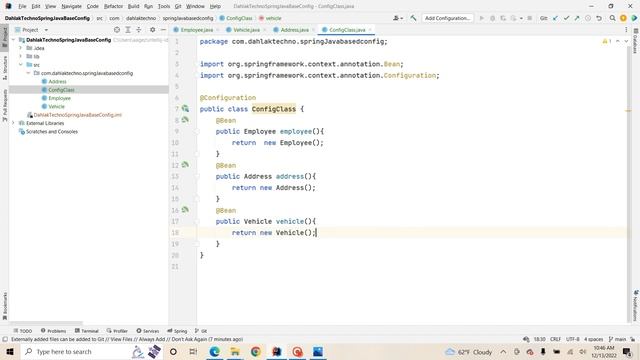Click Windows Start button
This screenshot has width=640, height=360.
(x=10, y=351)
